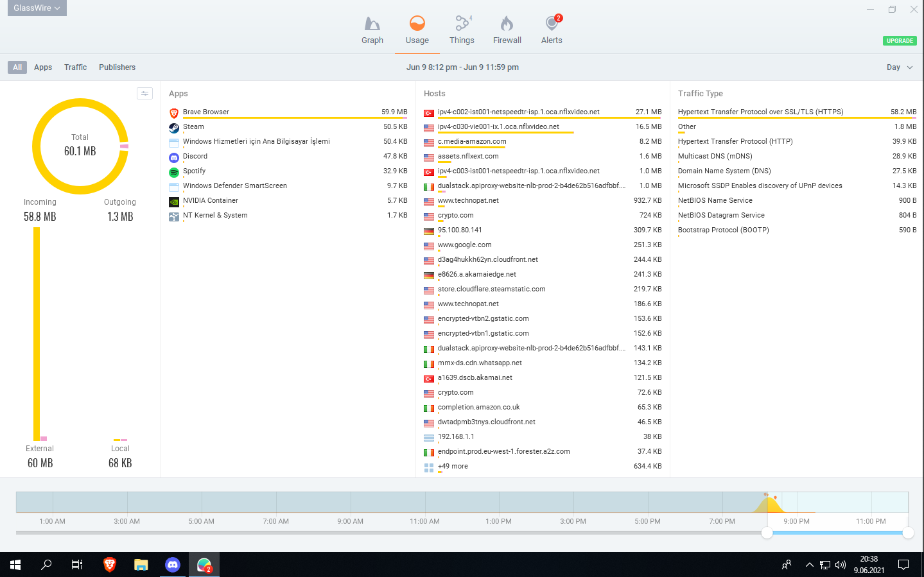The width and height of the screenshot is (924, 577).
Task: Select Multicast DNS (mDNS) traffic type
Action: [x=797, y=157]
